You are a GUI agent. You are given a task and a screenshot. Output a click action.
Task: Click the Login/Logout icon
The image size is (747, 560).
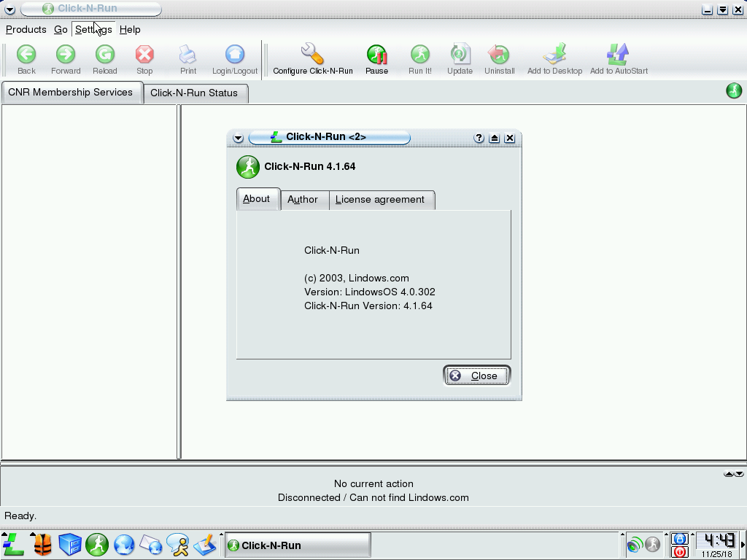click(234, 54)
